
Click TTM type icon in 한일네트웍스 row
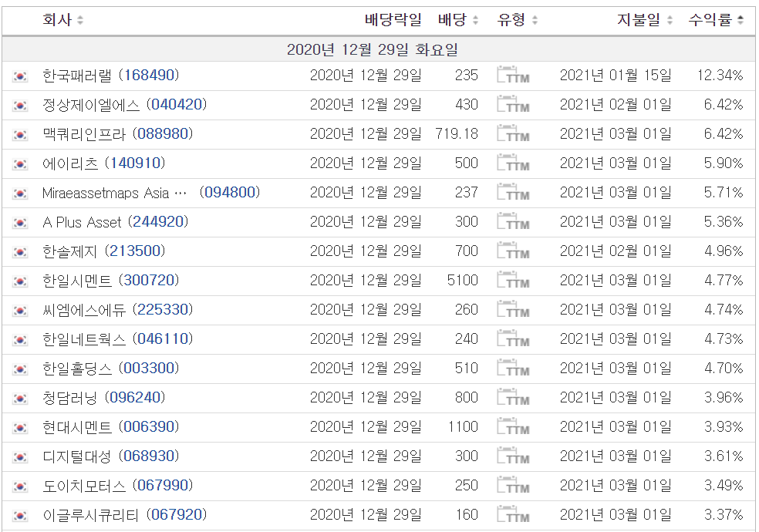coord(513,339)
